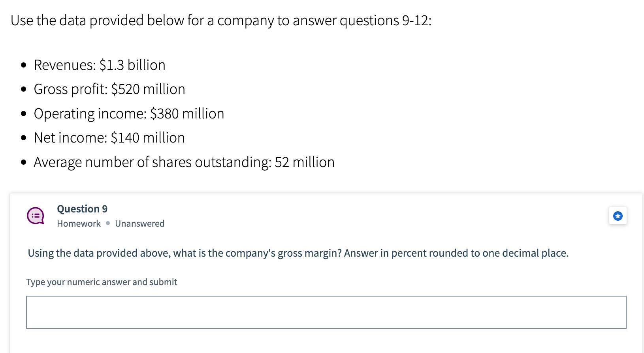Click the Question 9 heading
The width and height of the screenshot is (644, 353).
[81, 209]
